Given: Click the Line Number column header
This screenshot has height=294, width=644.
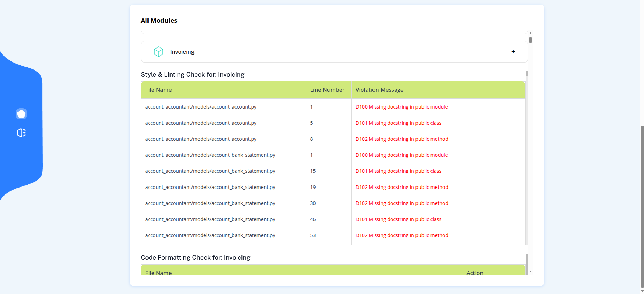Looking at the screenshot, I should (x=328, y=90).
